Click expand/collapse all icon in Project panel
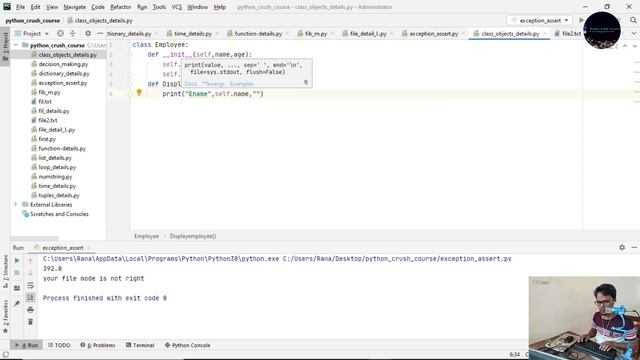The image size is (640, 360). tap(73, 33)
